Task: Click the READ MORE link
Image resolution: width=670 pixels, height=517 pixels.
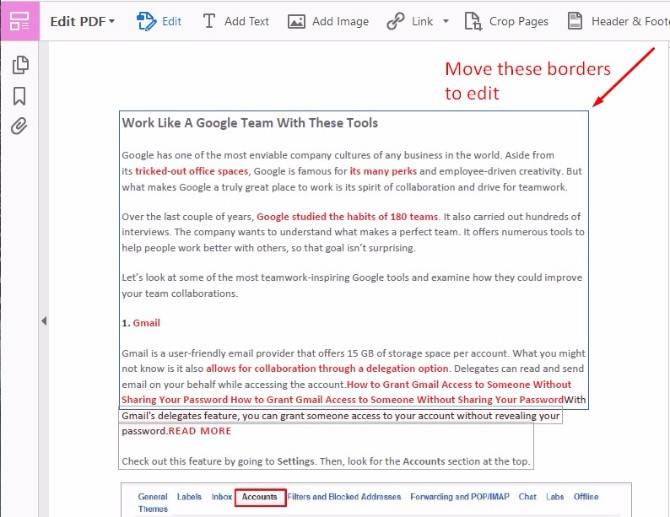Action: (x=200, y=431)
